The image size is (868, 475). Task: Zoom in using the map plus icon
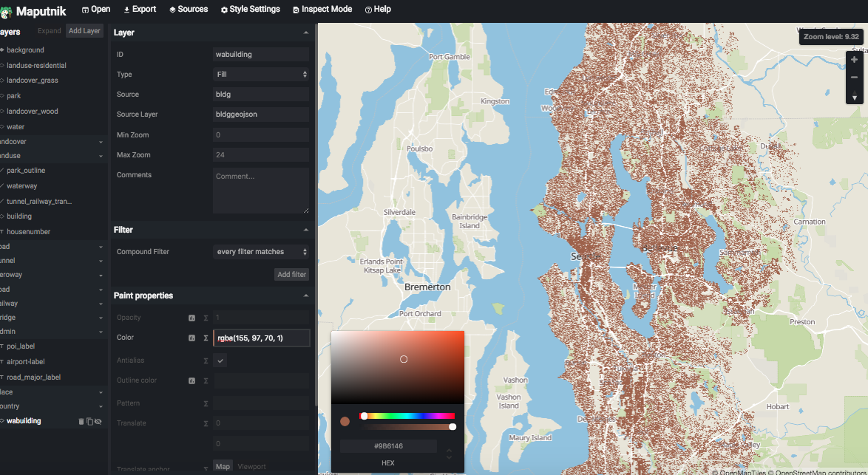click(854, 59)
